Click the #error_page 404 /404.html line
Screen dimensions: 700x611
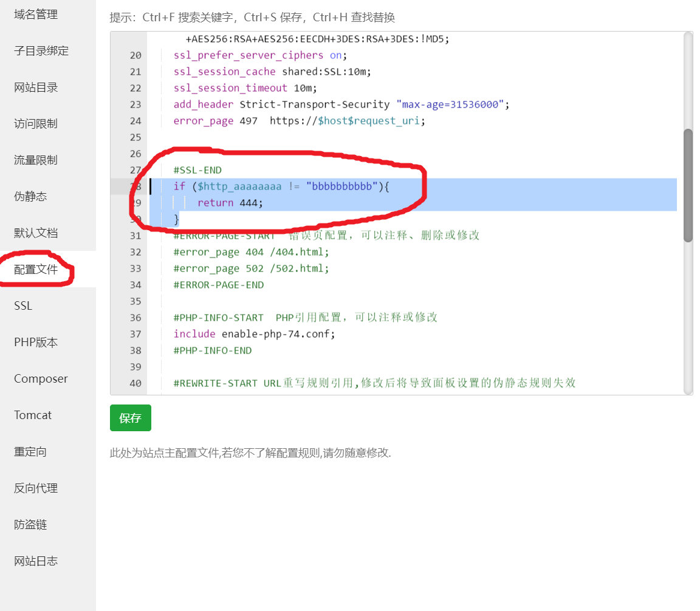pyautogui.click(x=252, y=252)
